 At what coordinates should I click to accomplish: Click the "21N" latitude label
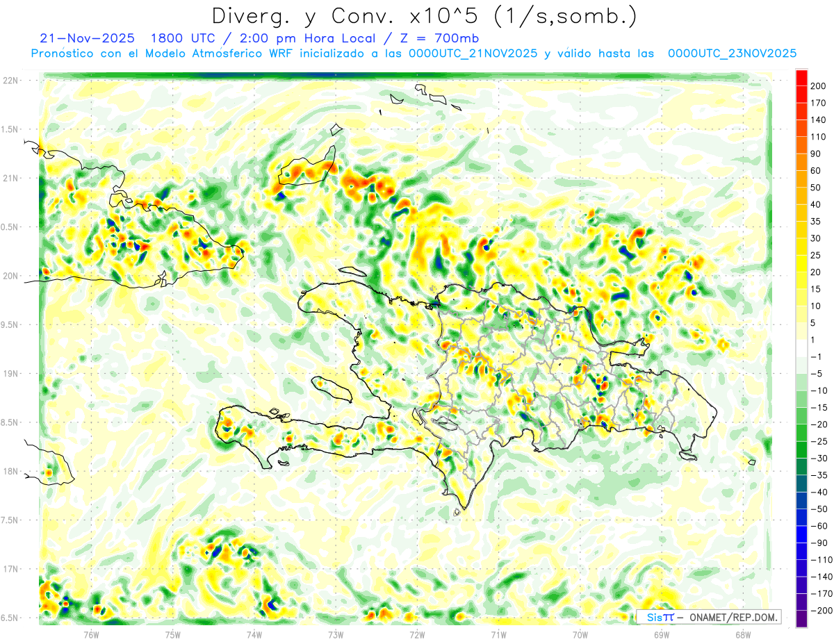(10, 178)
